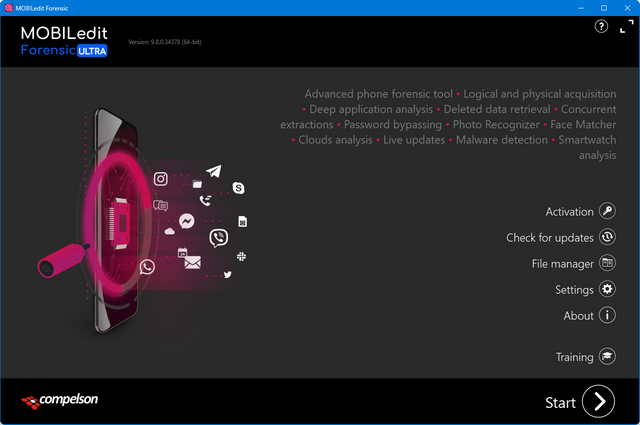Click the 'Photo Recognizer' feature text
Image resolution: width=640 pixels, height=425 pixels.
click(496, 125)
